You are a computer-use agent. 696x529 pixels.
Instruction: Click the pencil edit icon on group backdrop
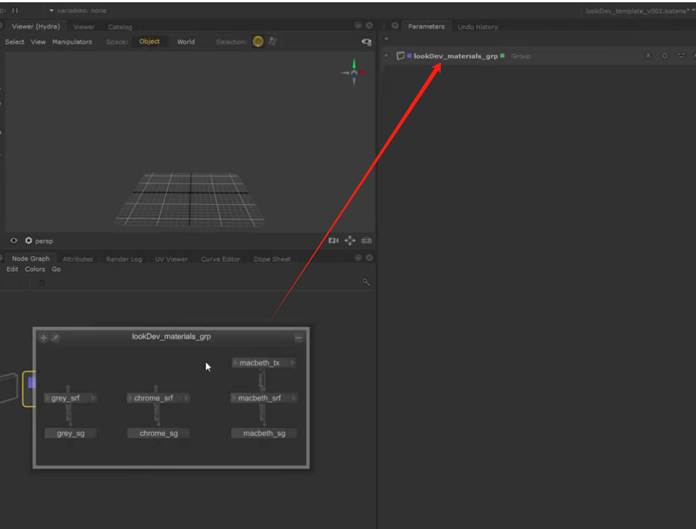[x=55, y=338]
